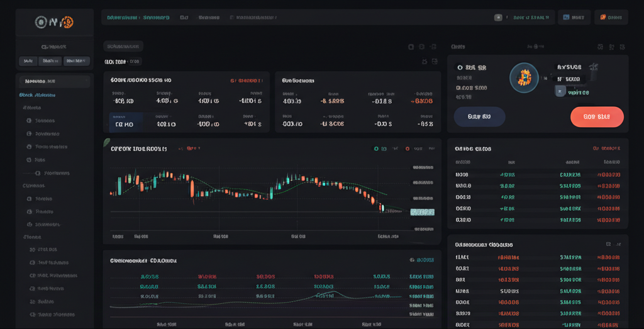Viewport: 644px width, 329px height.
Task: Click the dark navy pill button in the coin panel
Action: click(479, 116)
